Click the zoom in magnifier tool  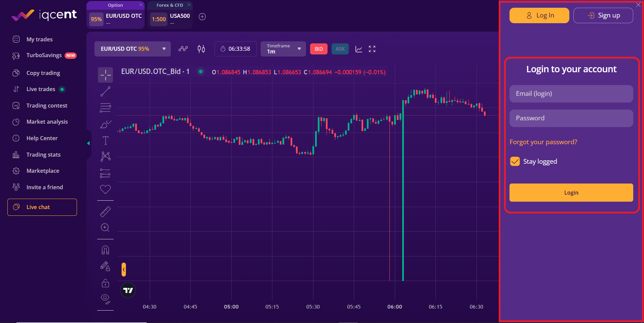[105, 228]
